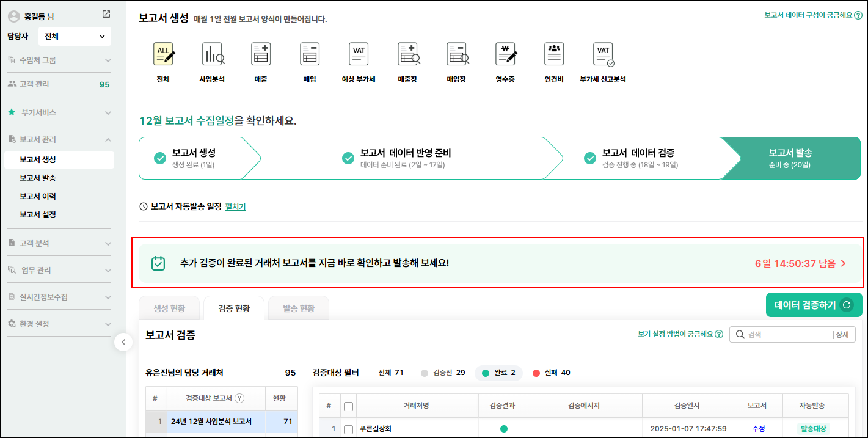Click the 검색 search input field
The width and height of the screenshot is (868, 438).
click(x=787, y=334)
